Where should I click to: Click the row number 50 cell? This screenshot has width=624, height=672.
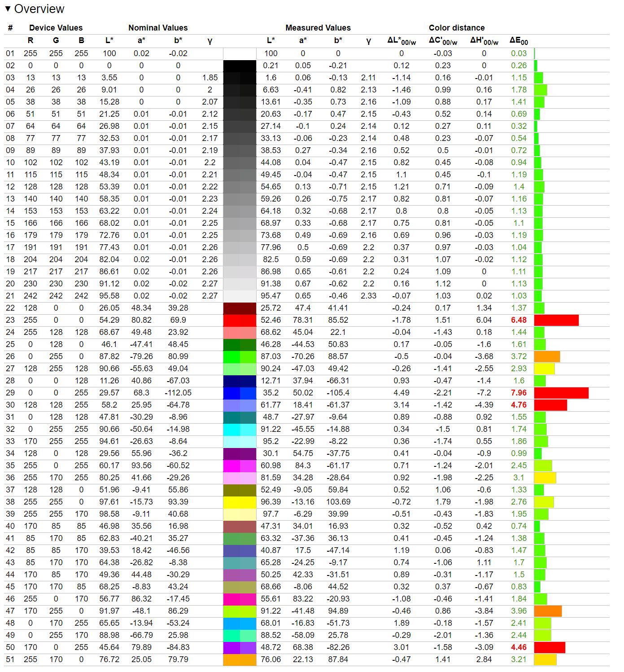tap(10, 647)
